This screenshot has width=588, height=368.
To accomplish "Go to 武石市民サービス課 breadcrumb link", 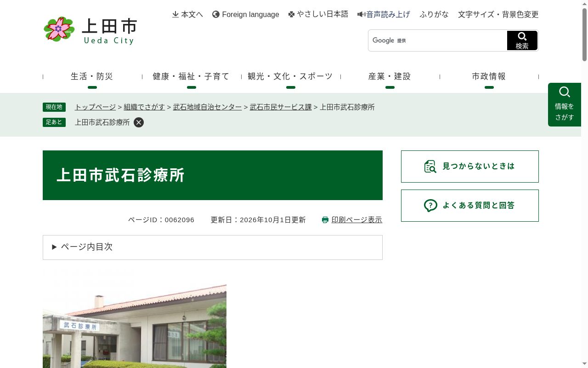I will 281,107.
